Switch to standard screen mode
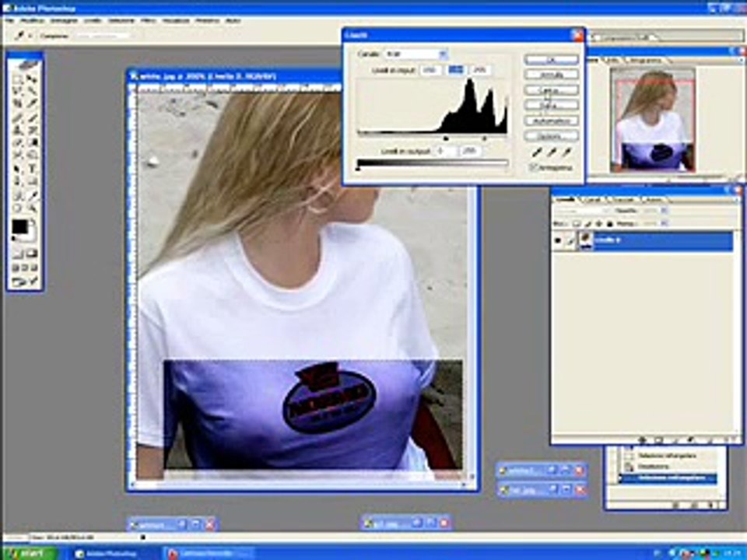This screenshot has height=560, width=747. 16,268
